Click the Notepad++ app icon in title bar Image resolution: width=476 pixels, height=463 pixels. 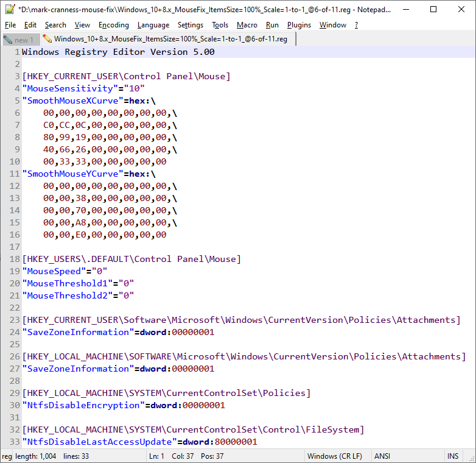coord(10,9)
